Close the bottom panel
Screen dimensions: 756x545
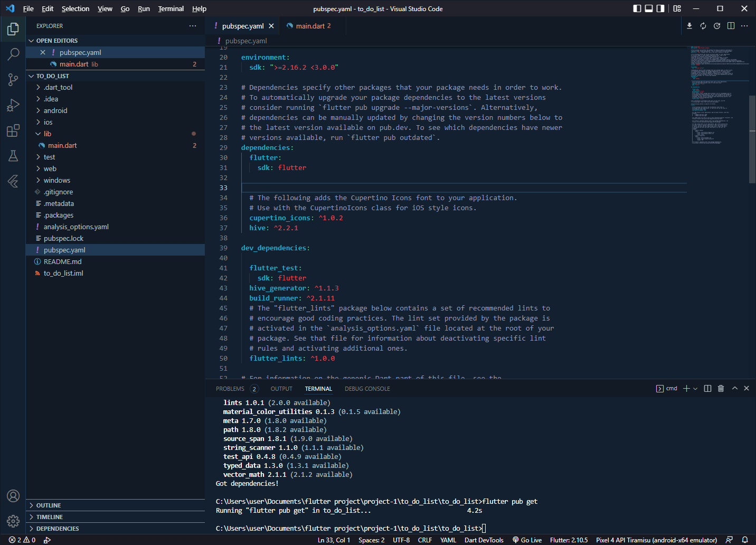pos(746,388)
